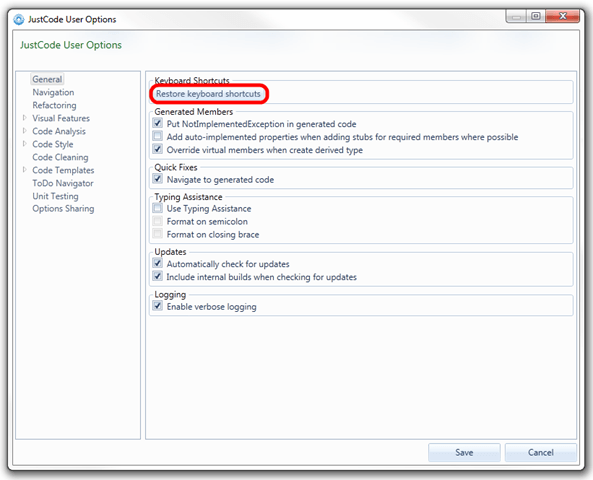593x480 pixels.
Task: Expand the Code Style tree node
Action: tap(25, 144)
